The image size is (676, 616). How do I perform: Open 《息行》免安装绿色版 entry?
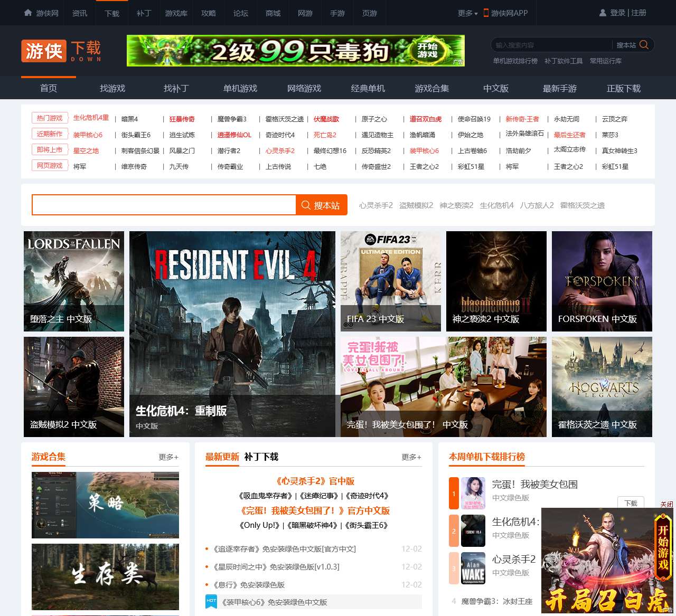(248, 585)
